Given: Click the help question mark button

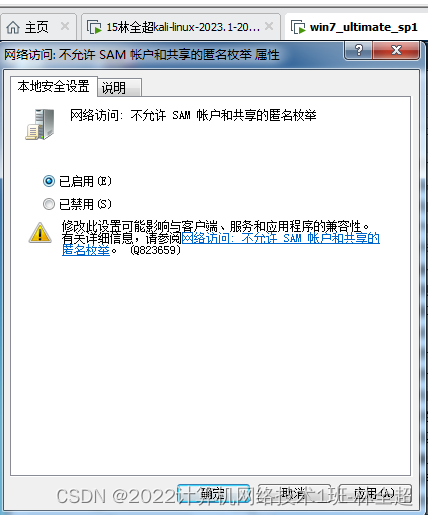Looking at the screenshot, I should click(x=359, y=50).
